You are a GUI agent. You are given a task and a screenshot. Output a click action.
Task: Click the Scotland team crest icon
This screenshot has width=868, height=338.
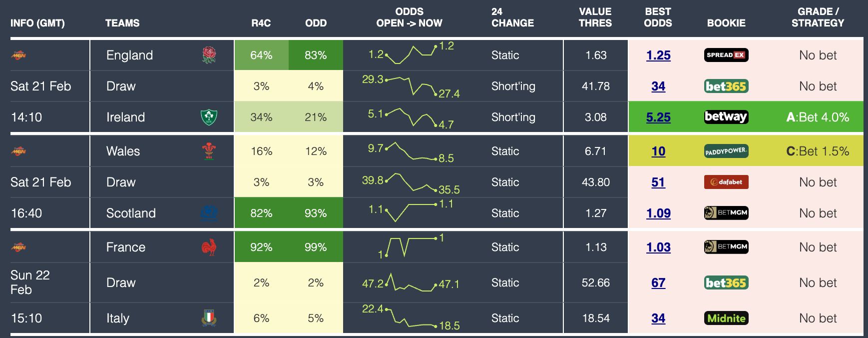[x=209, y=213]
